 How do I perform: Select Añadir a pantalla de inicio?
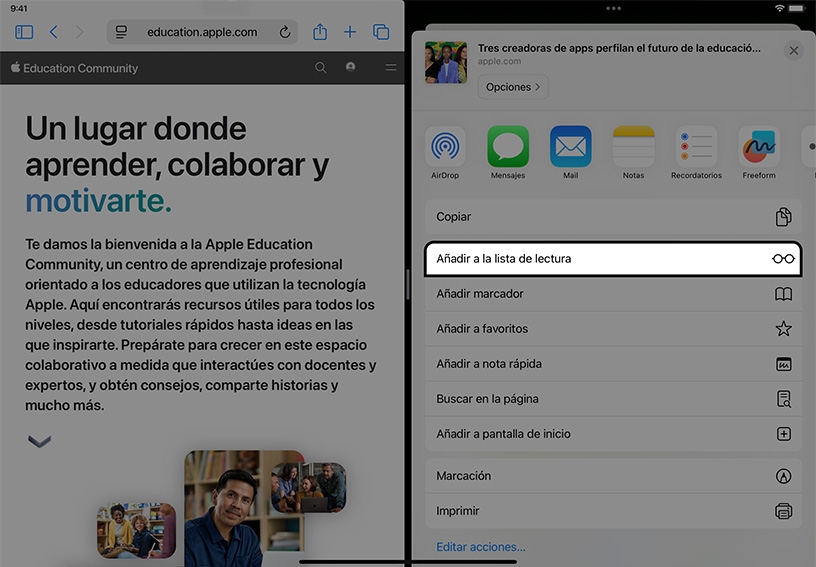point(613,434)
